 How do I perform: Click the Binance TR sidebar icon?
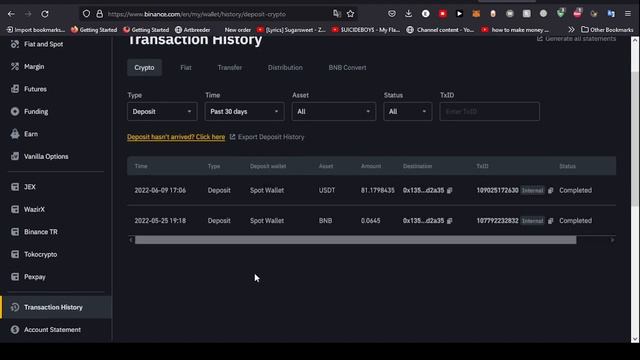(15, 232)
